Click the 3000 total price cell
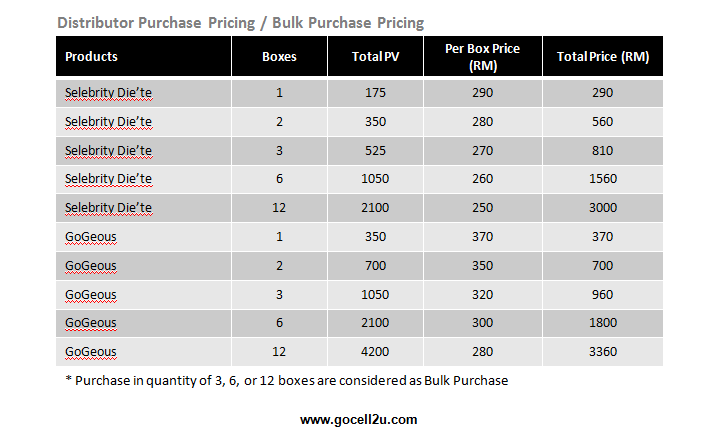This screenshot has height=437, width=719. coord(603,208)
